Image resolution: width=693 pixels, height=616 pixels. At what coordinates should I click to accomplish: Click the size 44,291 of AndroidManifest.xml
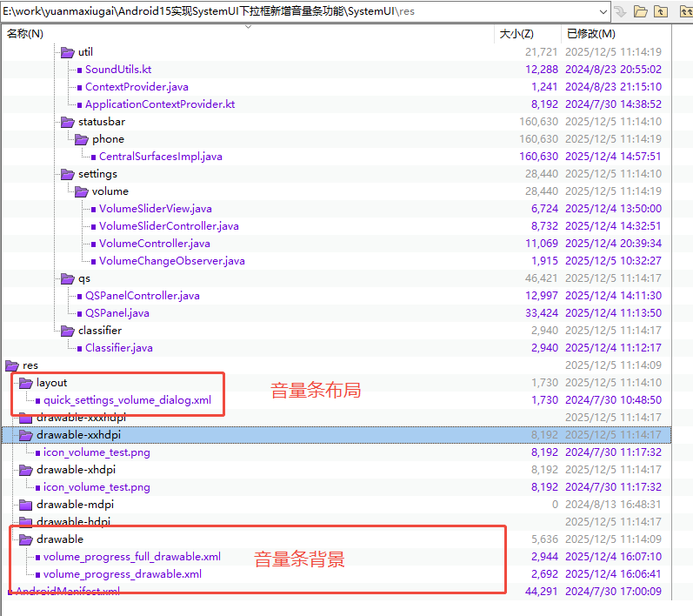542,592
